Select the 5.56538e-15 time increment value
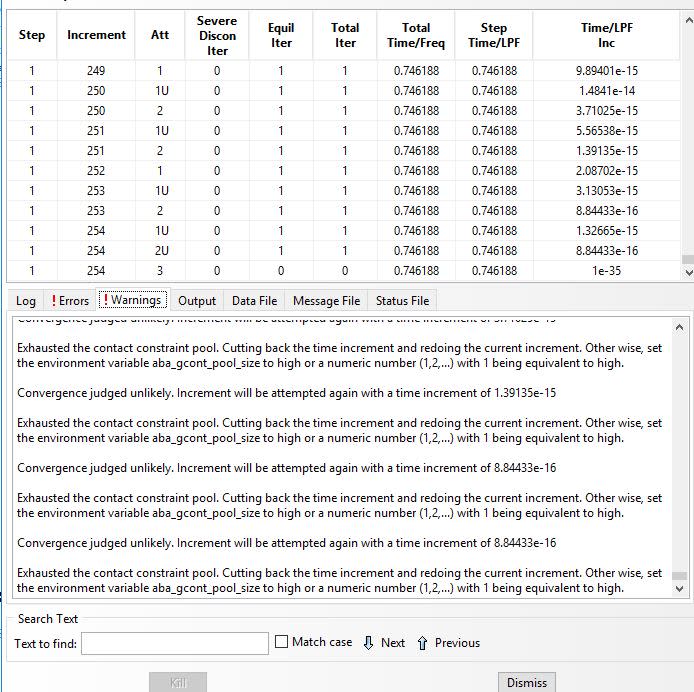The height and width of the screenshot is (692, 694). [606, 131]
